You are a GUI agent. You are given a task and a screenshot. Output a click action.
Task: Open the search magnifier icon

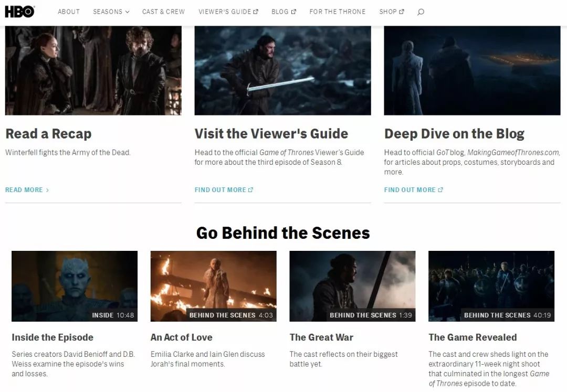click(x=421, y=12)
